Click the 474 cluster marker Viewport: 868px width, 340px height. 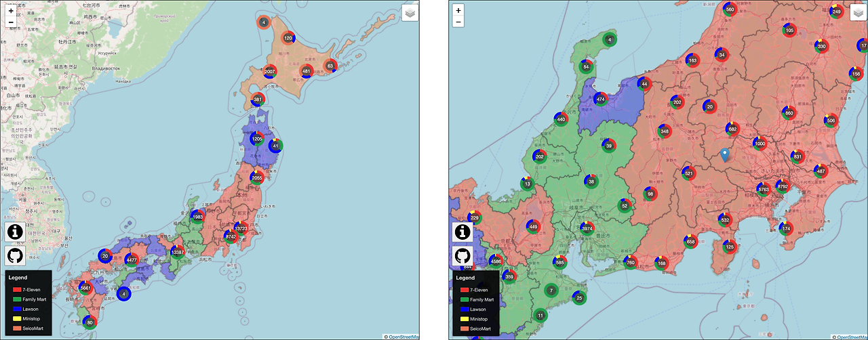pos(600,100)
